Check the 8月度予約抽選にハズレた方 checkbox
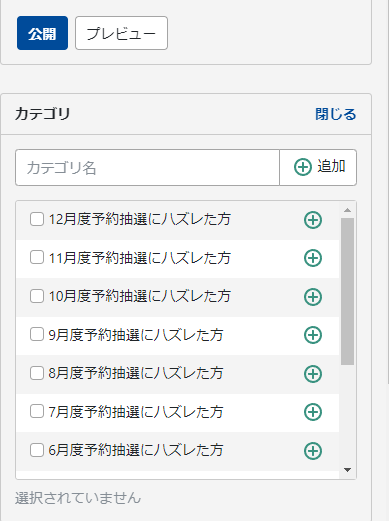 click(x=37, y=373)
